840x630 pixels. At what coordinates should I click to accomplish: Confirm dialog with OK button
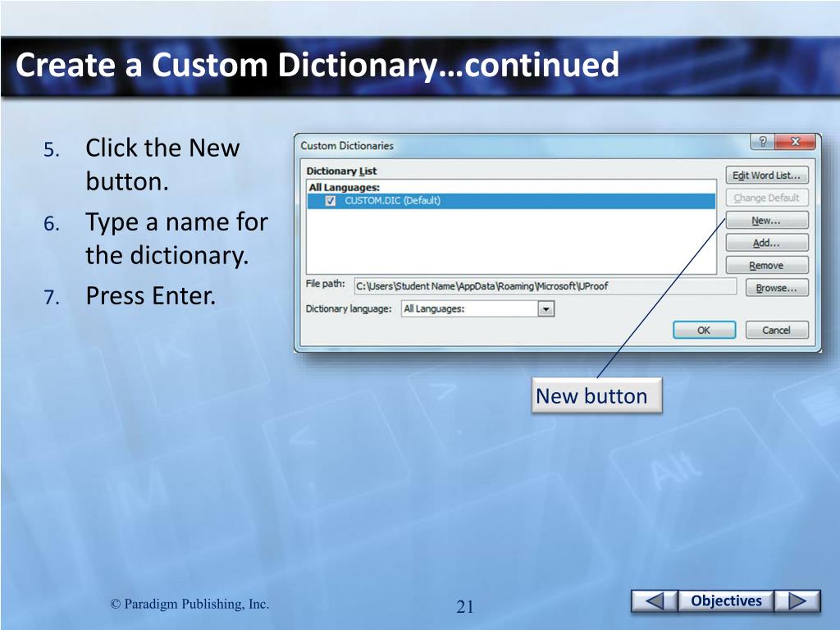pyautogui.click(x=704, y=330)
